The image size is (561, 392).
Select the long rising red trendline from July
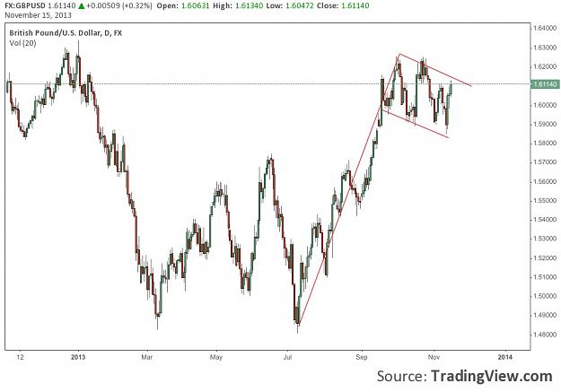click(348, 188)
